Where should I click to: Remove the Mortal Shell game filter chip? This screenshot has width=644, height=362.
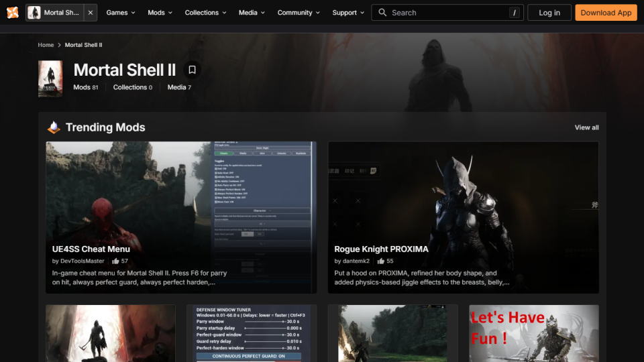coord(91,12)
